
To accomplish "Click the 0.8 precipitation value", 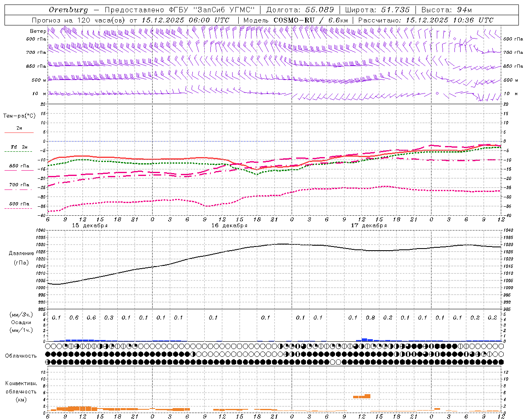I will [x=370, y=318].
